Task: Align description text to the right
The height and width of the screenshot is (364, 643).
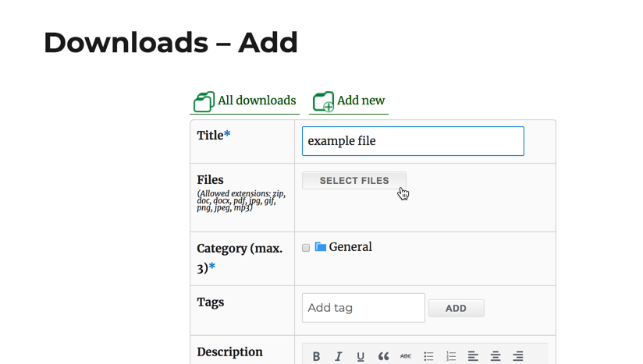Action: (518, 356)
